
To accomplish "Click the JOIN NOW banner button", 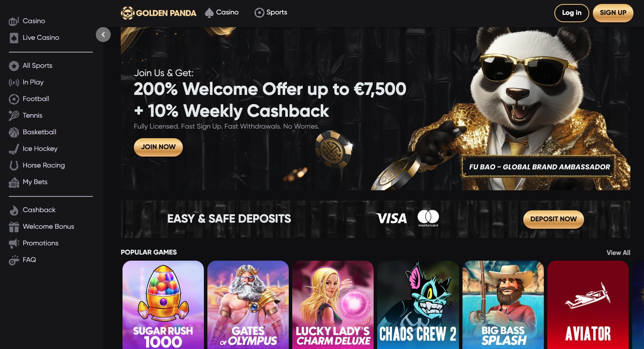I will (x=158, y=147).
